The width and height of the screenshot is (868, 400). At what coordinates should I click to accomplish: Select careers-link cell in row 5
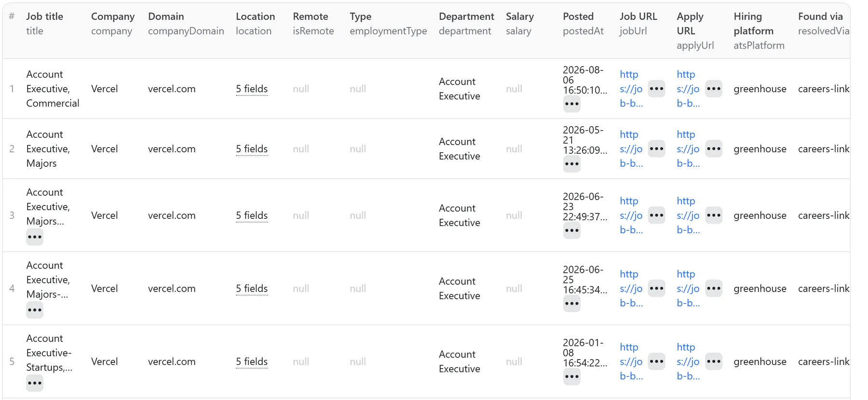tap(824, 361)
